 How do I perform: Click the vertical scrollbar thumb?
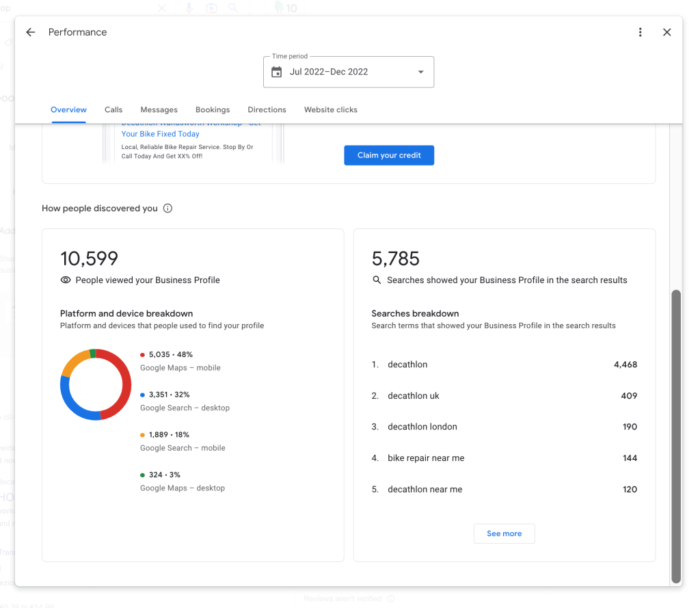tap(676, 436)
